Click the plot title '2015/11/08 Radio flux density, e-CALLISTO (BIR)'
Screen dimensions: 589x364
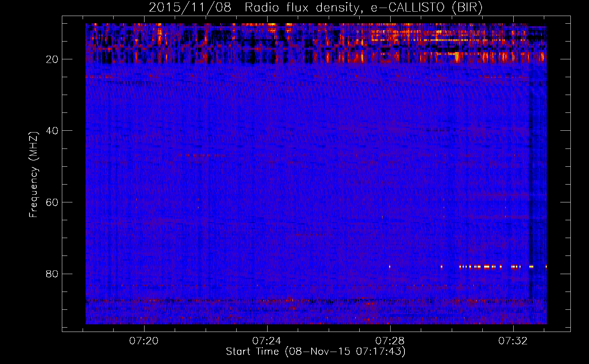pos(316,8)
